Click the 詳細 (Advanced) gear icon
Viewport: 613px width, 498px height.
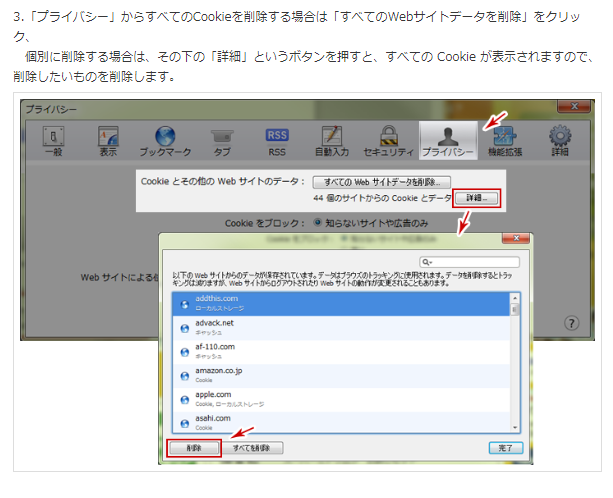pos(559,139)
